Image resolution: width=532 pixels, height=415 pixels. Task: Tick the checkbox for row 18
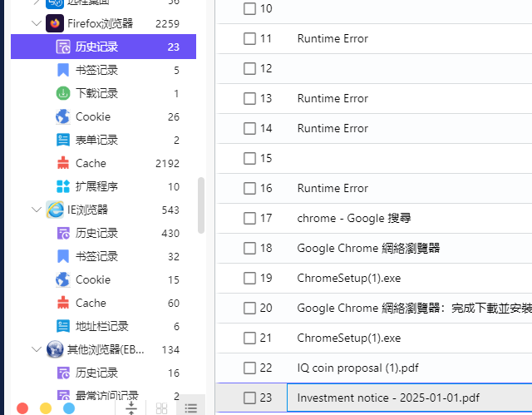[249, 248]
